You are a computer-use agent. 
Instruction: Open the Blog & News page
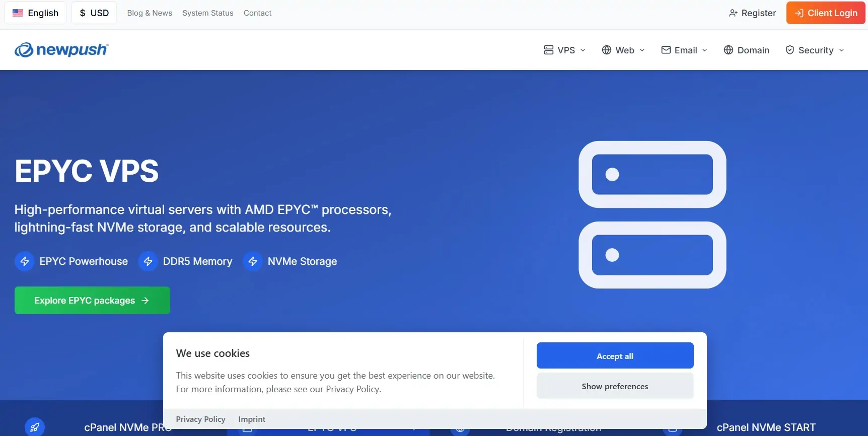(x=150, y=13)
